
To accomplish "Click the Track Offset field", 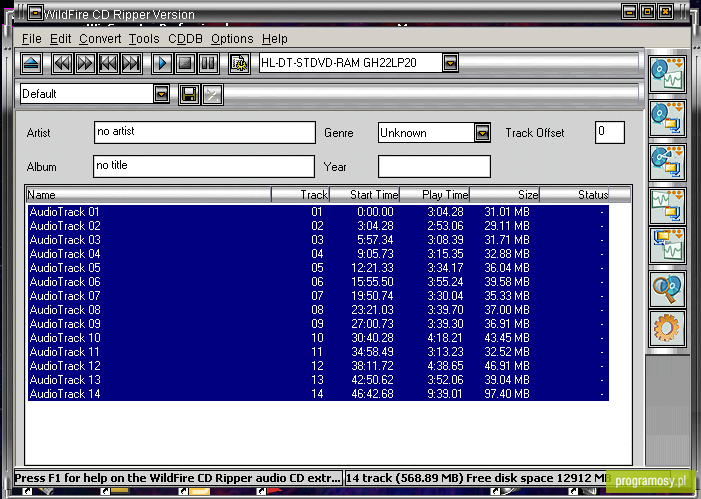I will click(610, 132).
